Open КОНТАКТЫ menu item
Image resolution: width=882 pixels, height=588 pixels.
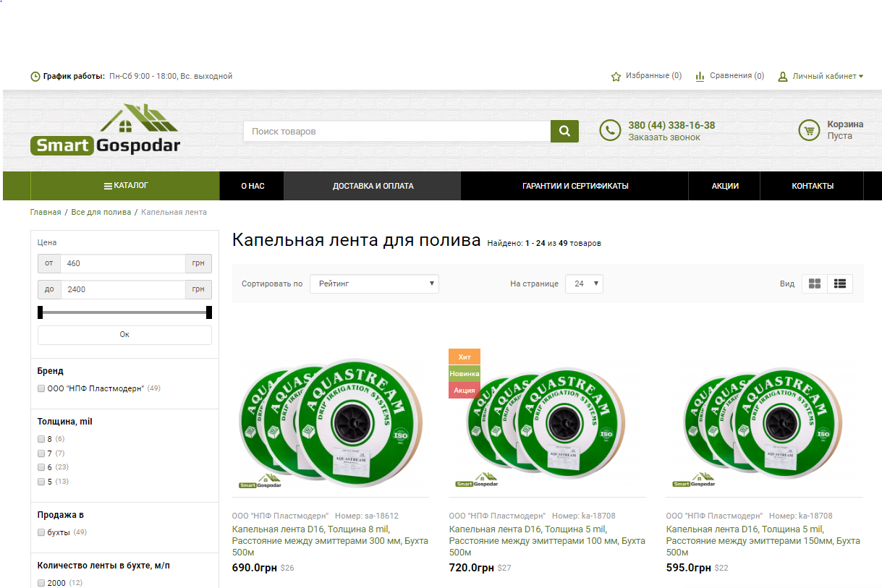(813, 186)
